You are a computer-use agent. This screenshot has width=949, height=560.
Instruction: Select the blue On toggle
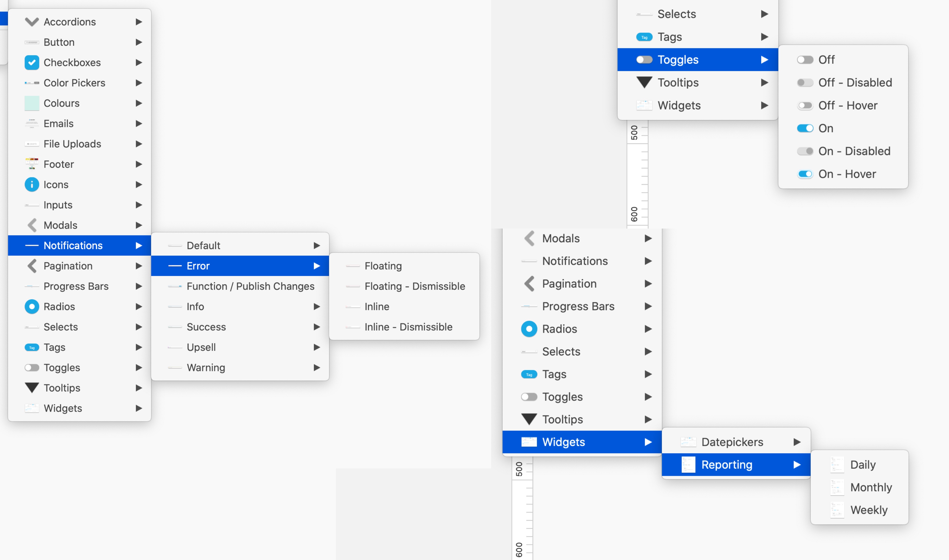[805, 128]
